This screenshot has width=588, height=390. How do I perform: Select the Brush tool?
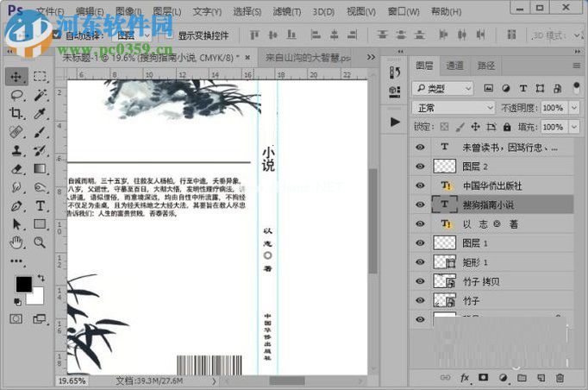[40, 132]
